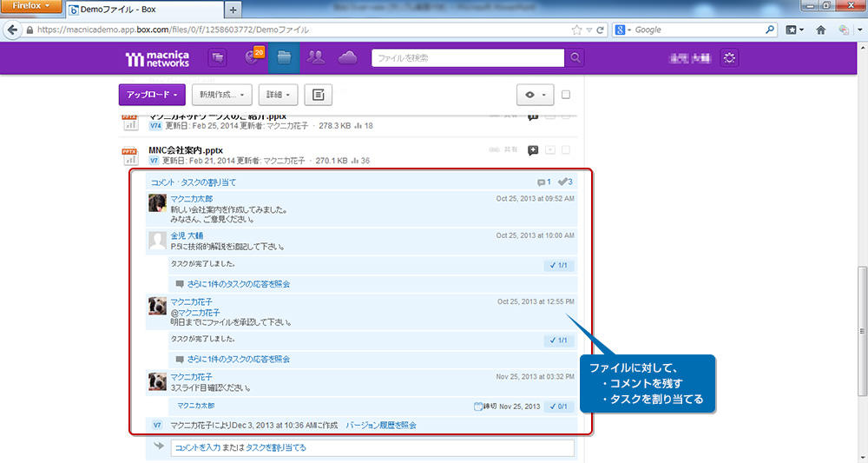This screenshot has width=868, height=463.
Task: Open the overflow arrow at Firefox toolbar end
Action: pyautogui.click(x=859, y=30)
